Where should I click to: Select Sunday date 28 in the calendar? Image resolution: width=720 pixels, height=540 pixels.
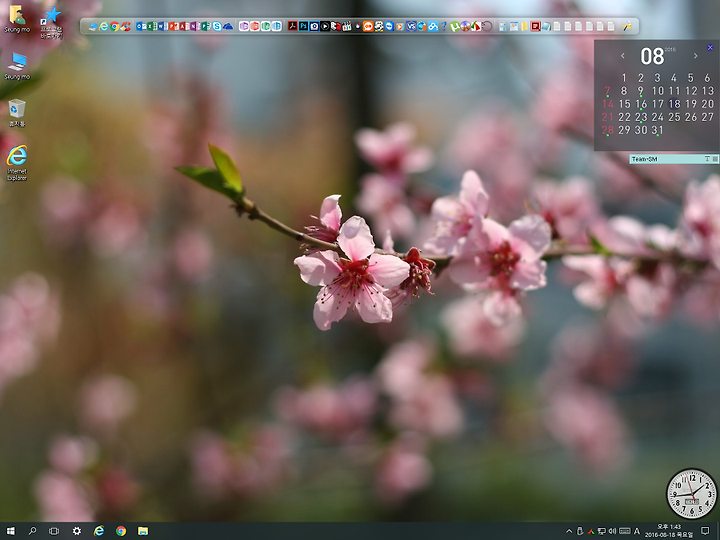tap(608, 130)
